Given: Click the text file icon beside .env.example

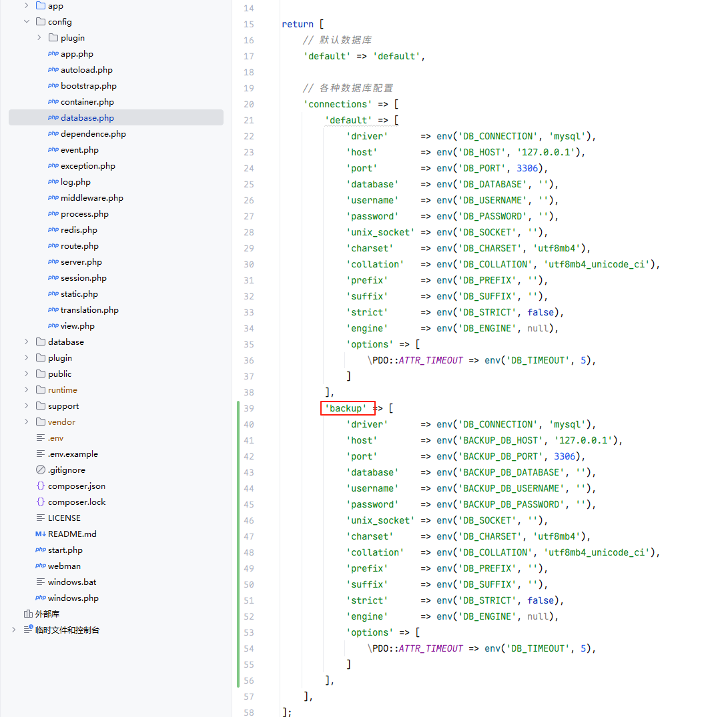Looking at the screenshot, I should tap(41, 454).
